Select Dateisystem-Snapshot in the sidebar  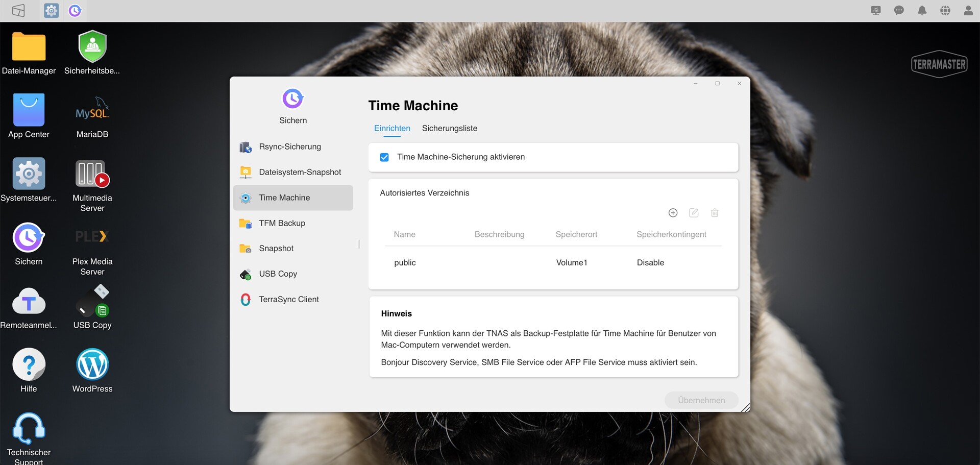pyautogui.click(x=293, y=173)
